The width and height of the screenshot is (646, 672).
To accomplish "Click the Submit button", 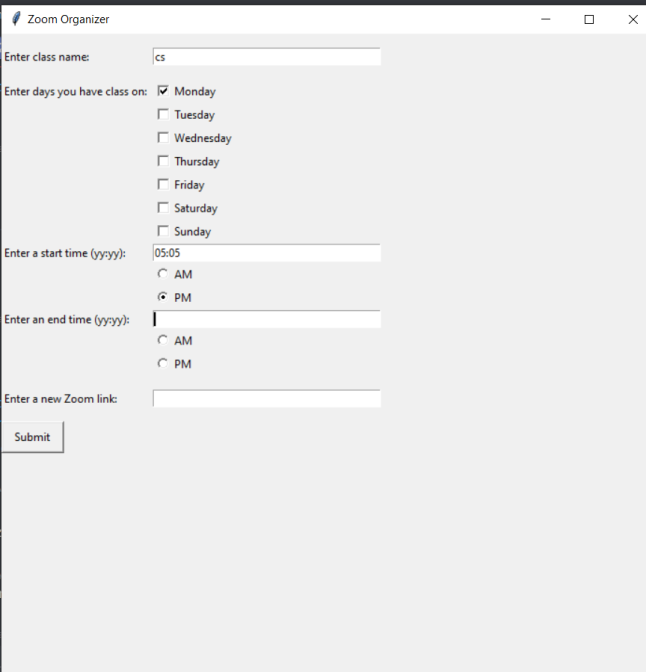I will (x=33, y=437).
